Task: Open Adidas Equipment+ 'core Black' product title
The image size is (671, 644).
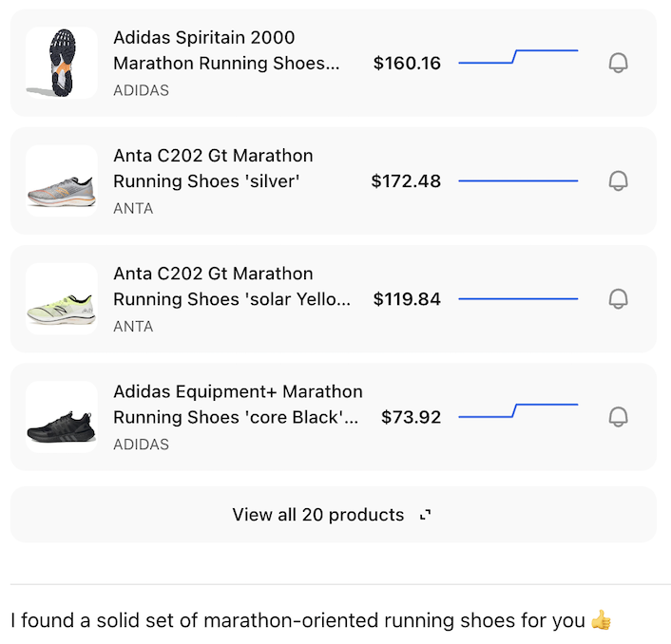Action: 237,404
